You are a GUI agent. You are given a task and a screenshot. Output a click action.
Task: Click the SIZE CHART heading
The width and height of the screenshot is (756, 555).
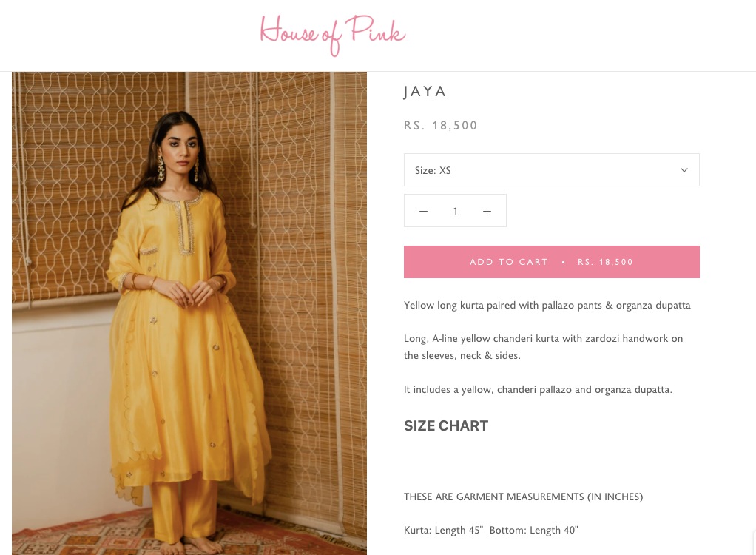point(446,425)
